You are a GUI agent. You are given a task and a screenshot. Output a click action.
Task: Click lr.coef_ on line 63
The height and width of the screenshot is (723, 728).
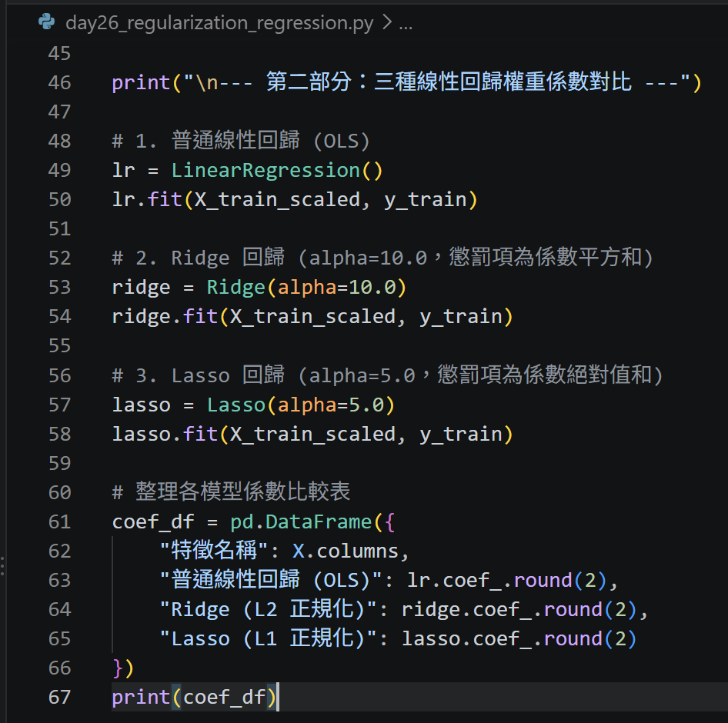pyautogui.click(x=455, y=580)
